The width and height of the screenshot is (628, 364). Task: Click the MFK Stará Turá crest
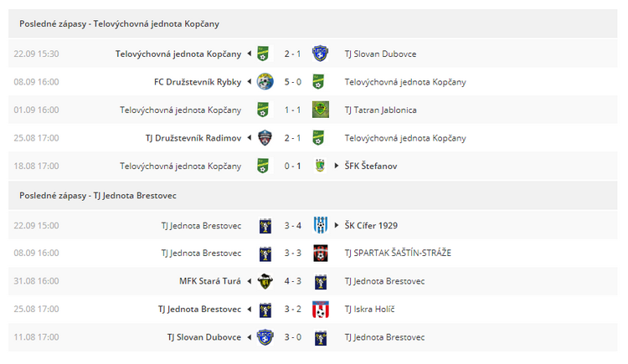coord(265,281)
